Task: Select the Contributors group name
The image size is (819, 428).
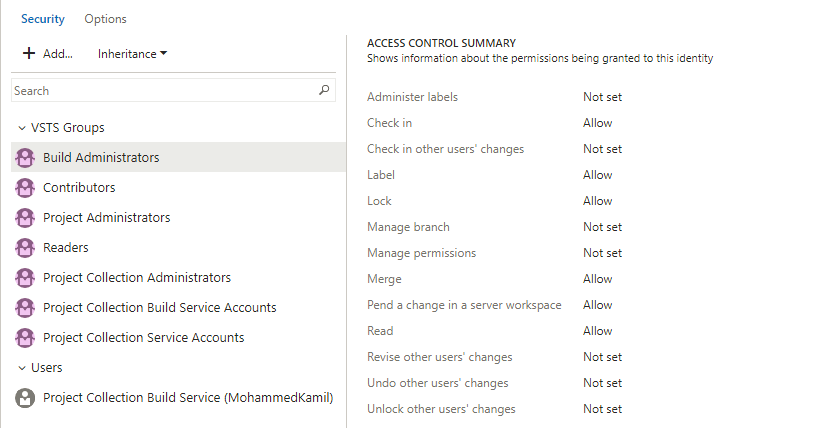Action: 79,188
